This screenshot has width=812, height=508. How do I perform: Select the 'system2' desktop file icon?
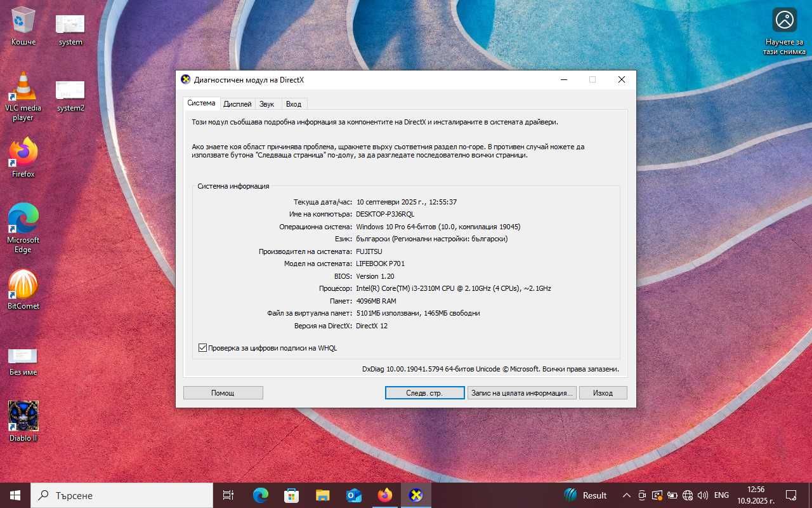[x=70, y=96]
